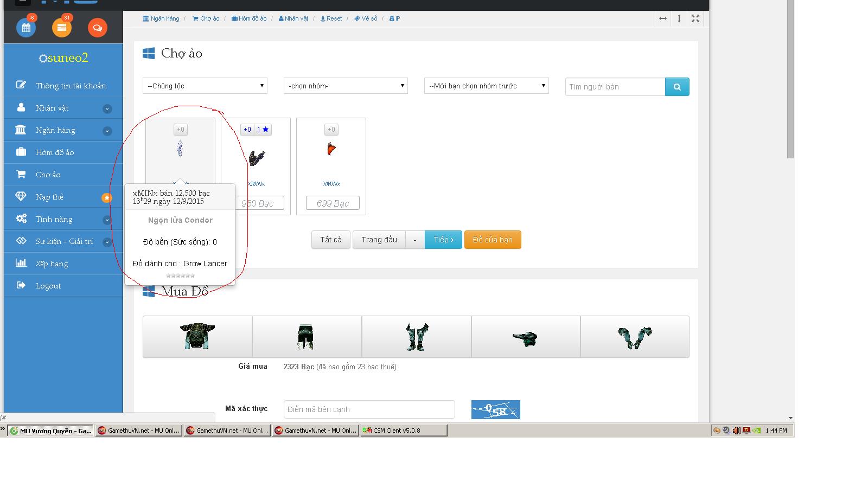Expand the Tính năng sidebar menu
The height and width of the screenshot is (488, 868).
pyautogui.click(x=107, y=220)
